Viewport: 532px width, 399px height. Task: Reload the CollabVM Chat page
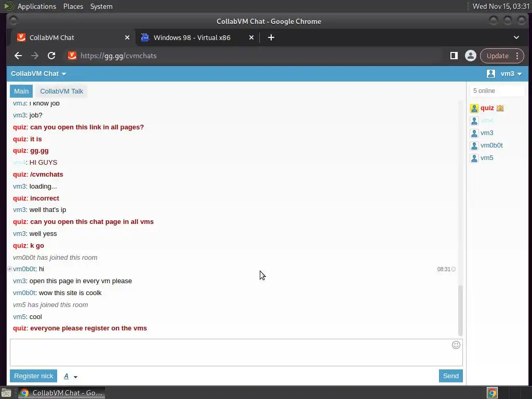click(x=51, y=56)
